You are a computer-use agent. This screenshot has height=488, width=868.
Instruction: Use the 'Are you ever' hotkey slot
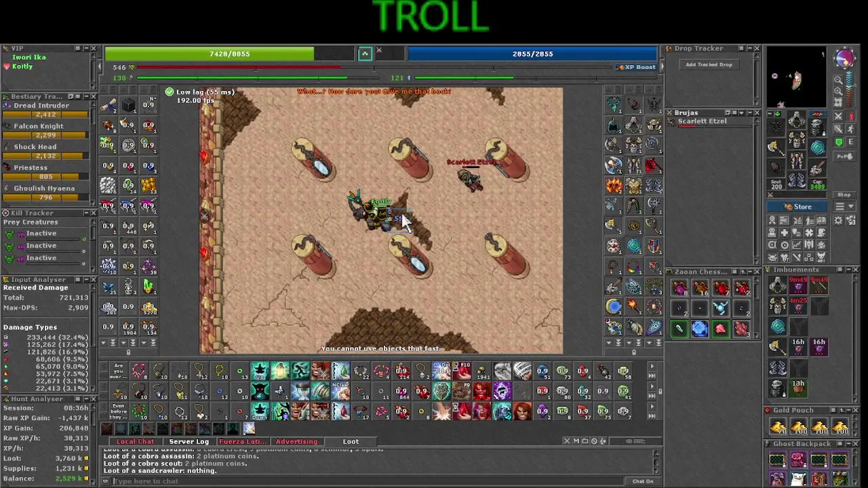119,371
